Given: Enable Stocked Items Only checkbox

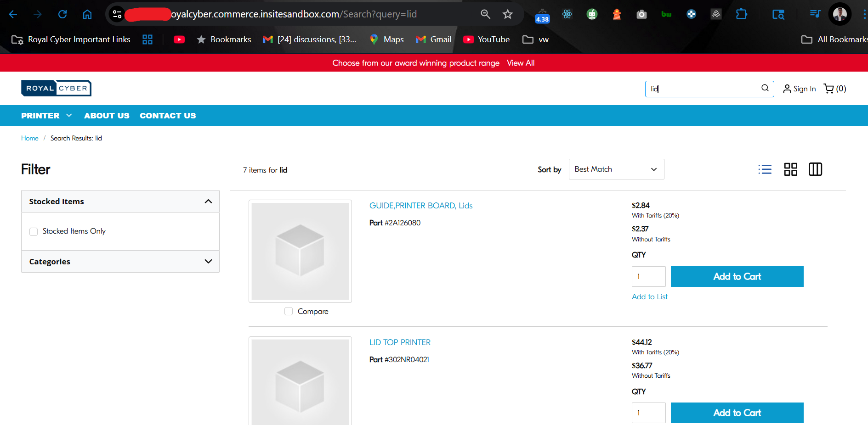Looking at the screenshot, I should [x=34, y=232].
